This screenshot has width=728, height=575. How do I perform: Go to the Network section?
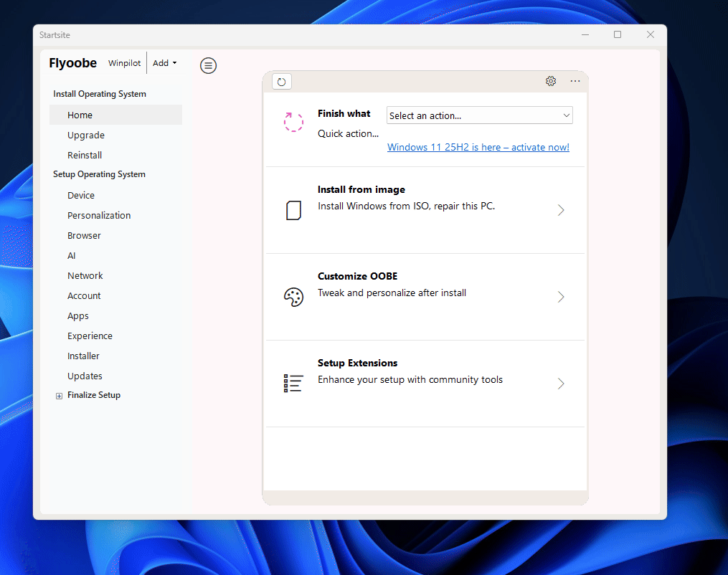(x=85, y=275)
